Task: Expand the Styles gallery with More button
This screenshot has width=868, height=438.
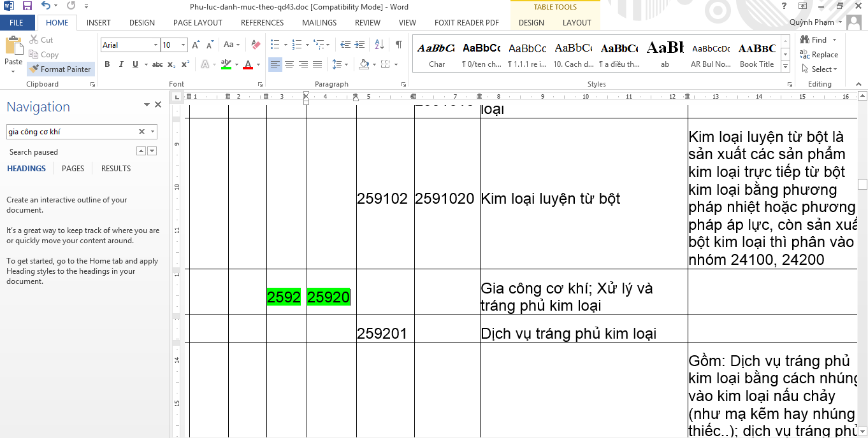Action: [x=786, y=67]
